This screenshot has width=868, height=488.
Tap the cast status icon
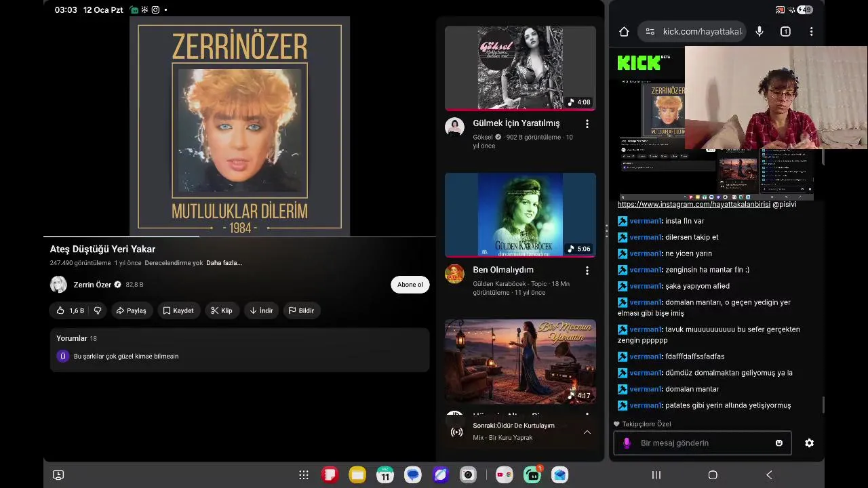[781, 10]
